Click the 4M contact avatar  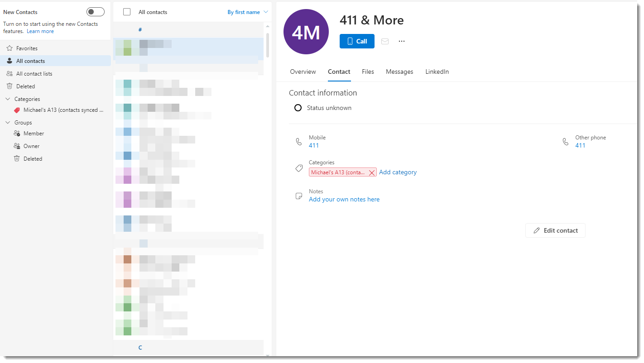306,32
